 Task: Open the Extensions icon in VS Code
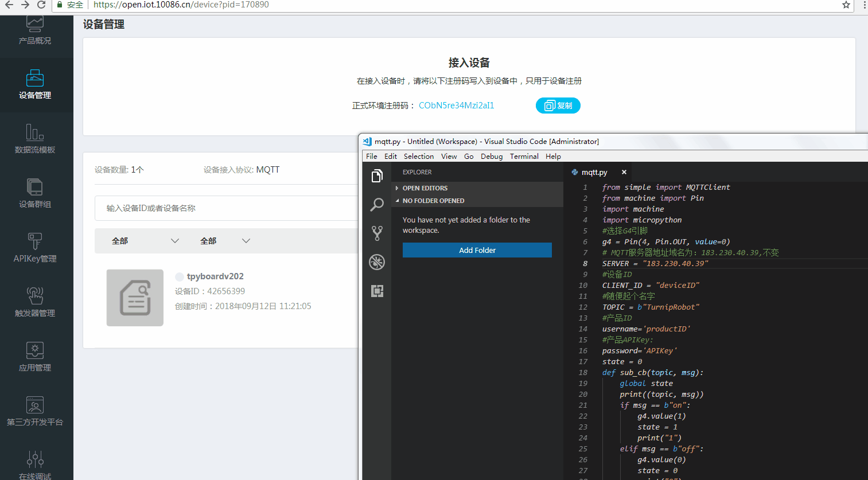(x=377, y=291)
